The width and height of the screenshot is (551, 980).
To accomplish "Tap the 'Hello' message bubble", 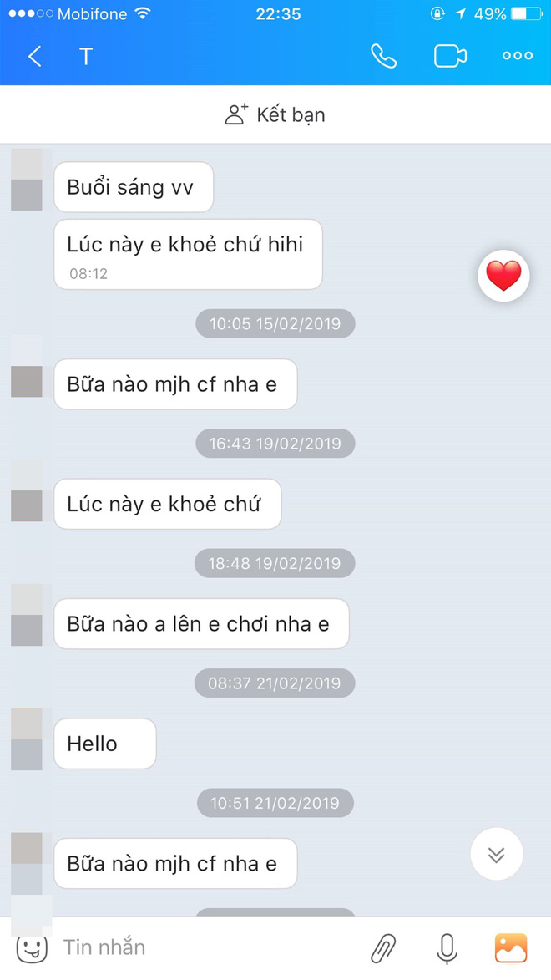I will [105, 744].
